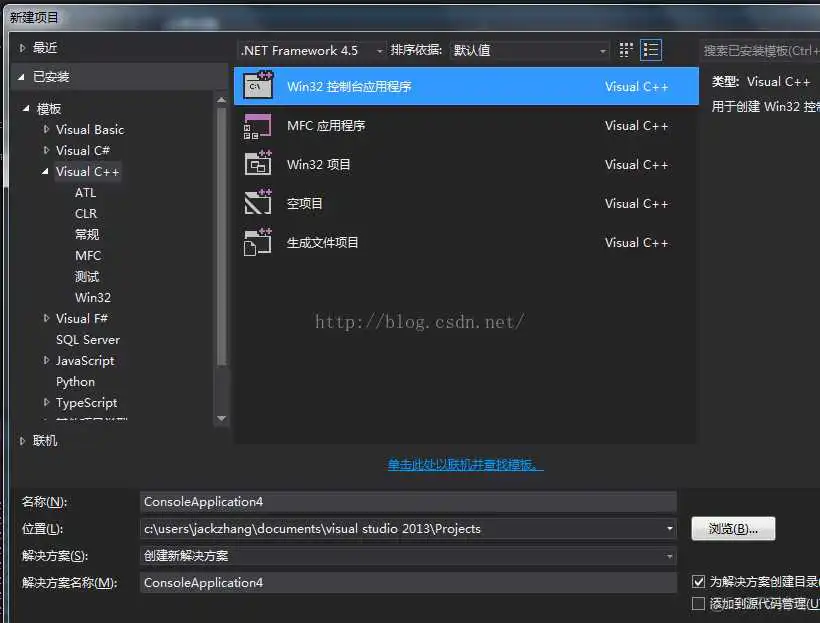
Task: Click the 浏览(B)... browse button
Action: [x=733, y=529]
